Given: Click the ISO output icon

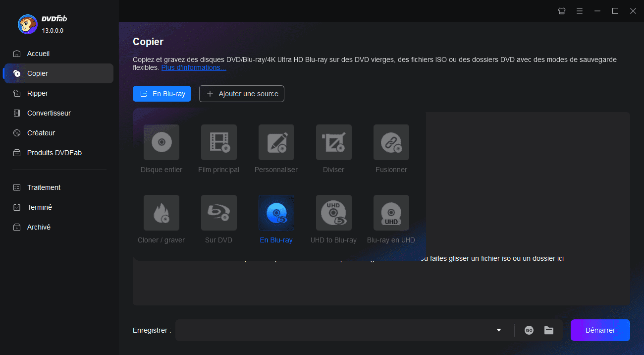Looking at the screenshot, I should 529,330.
